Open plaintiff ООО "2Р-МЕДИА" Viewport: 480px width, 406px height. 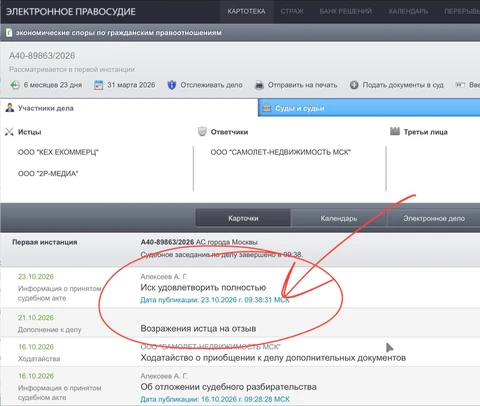tap(48, 174)
